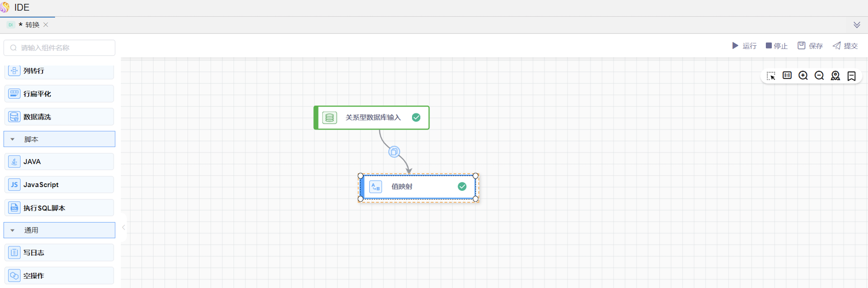The height and width of the screenshot is (288, 868).
Task: Expand the double-chevron tab list menu
Action: [x=857, y=25]
